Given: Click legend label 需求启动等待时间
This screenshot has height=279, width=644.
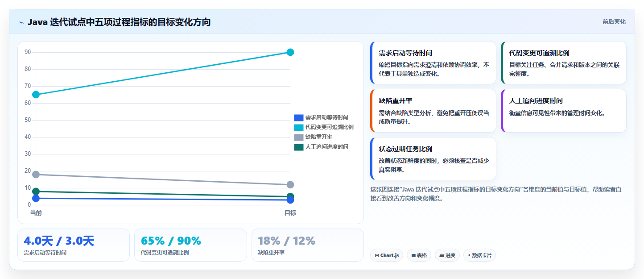Looking at the screenshot, I should [327, 117].
